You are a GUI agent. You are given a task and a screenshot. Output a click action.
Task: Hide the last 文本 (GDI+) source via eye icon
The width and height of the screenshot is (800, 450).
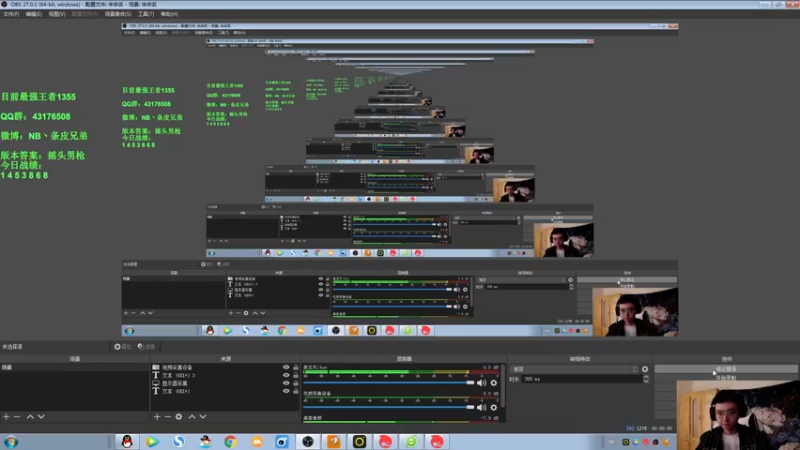point(286,391)
